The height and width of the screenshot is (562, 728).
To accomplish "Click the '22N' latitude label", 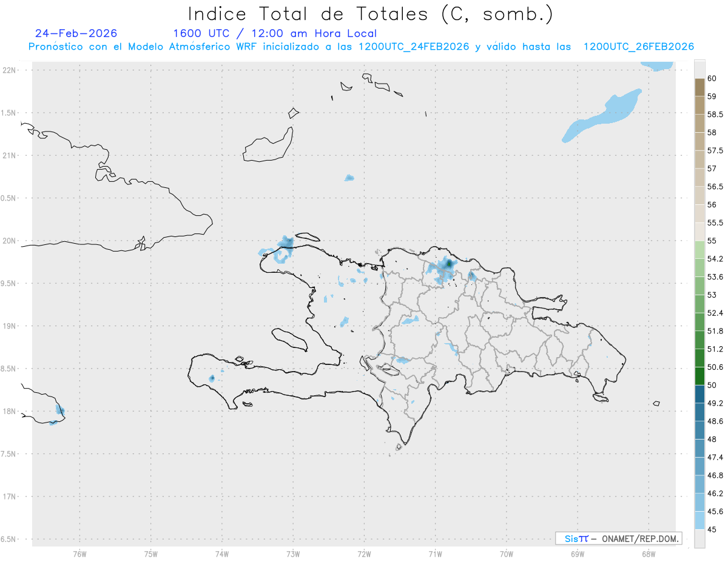I will [x=9, y=70].
